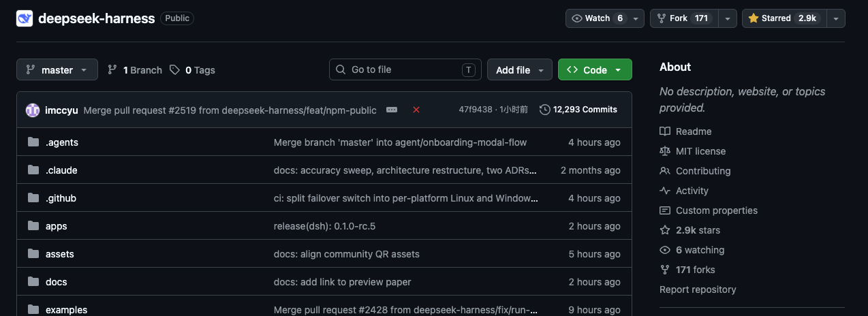Open the .github folder
Viewport: 868px width, 316px height.
[61, 198]
